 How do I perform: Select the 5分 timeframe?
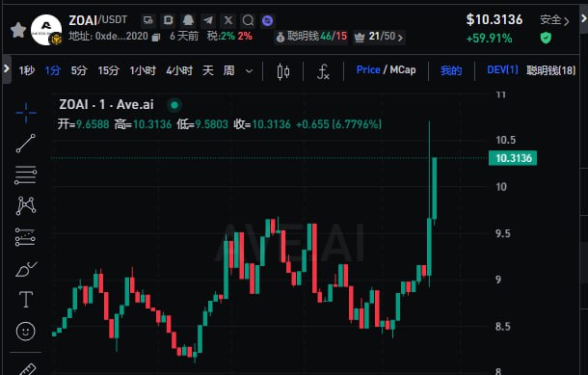(x=79, y=70)
